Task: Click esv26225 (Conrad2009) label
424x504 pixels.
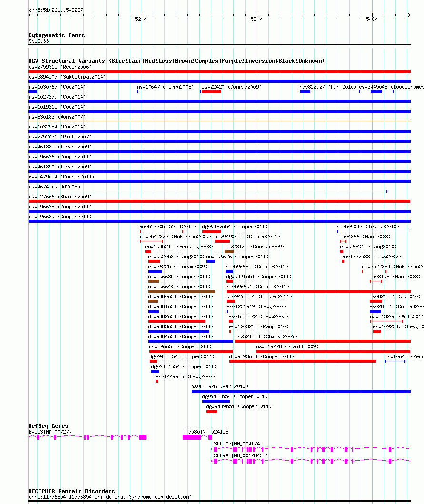Action: coord(178,267)
